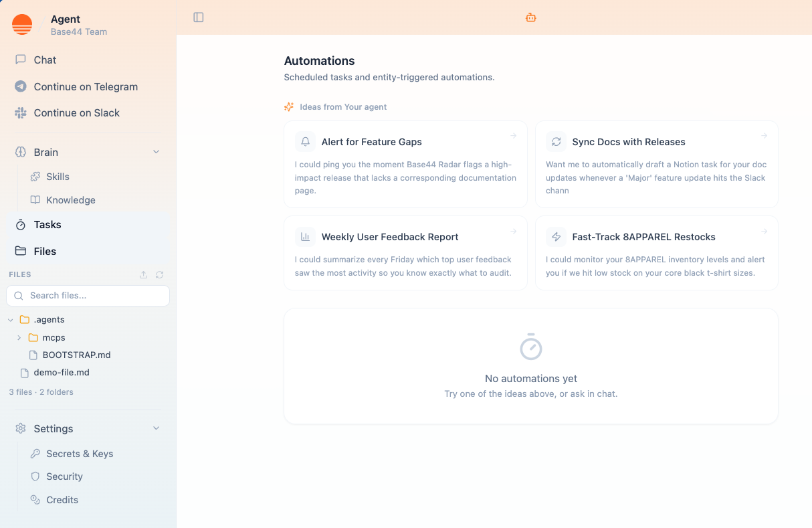The height and width of the screenshot is (528, 812).
Task: Refresh the file list
Action: [159, 274]
